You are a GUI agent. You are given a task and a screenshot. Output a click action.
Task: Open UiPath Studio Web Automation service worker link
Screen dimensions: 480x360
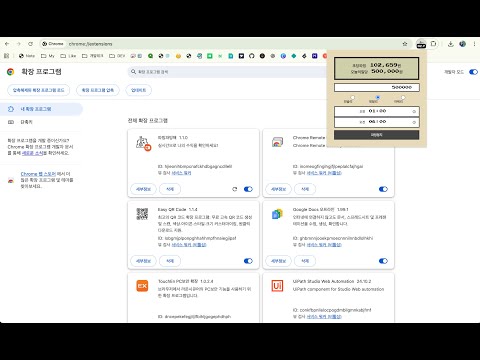[324, 317]
